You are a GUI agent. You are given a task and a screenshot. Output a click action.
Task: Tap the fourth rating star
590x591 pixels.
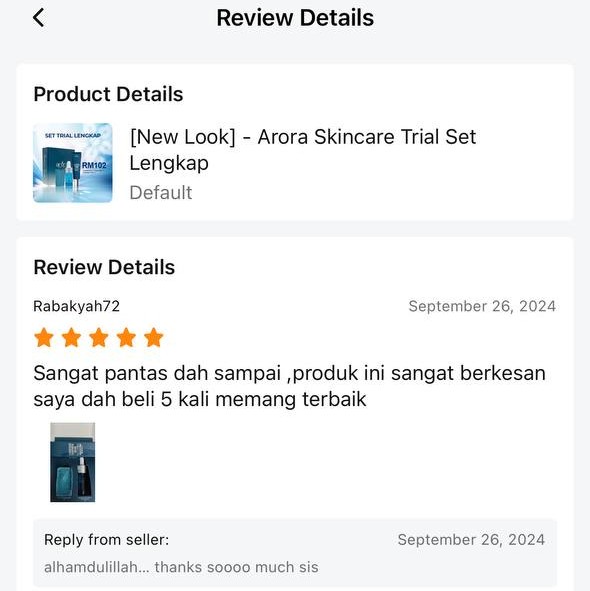(x=126, y=337)
